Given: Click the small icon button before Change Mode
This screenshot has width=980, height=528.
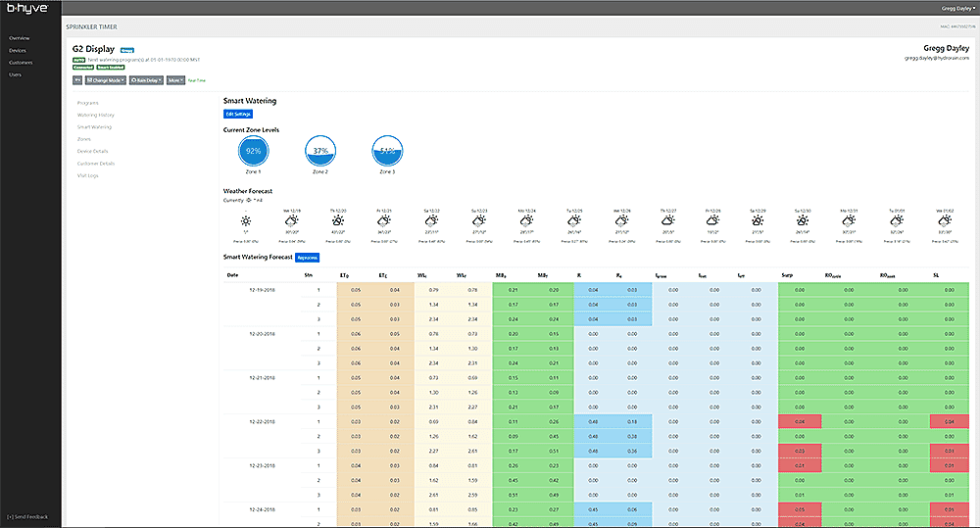Looking at the screenshot, I should tap(77, 80).
